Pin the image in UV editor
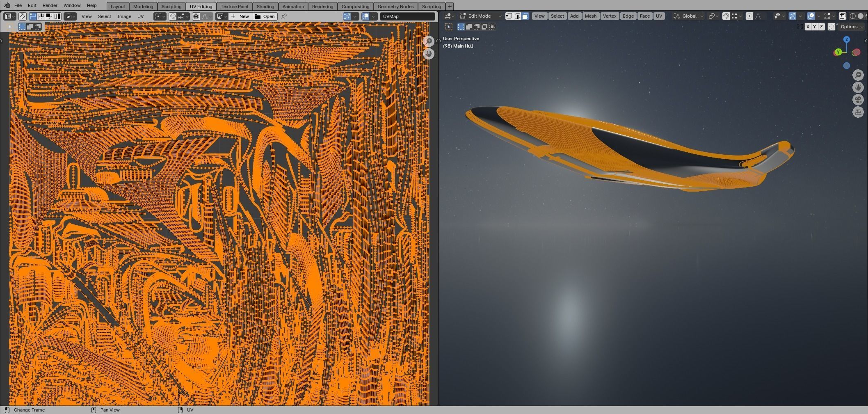This screenshot has height=414, width=868. point(284,16)
